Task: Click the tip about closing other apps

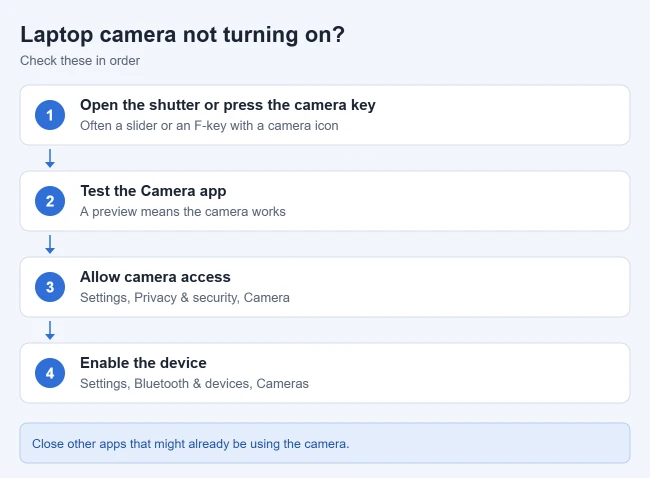Action: point(325,443)
